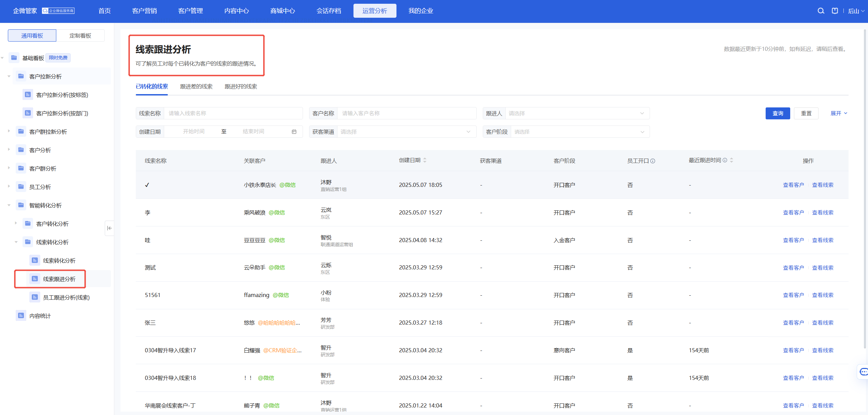Open the 跟进人 dropdown selector
The height and width of the screenshot is (415, 868).
click(577, 113)
